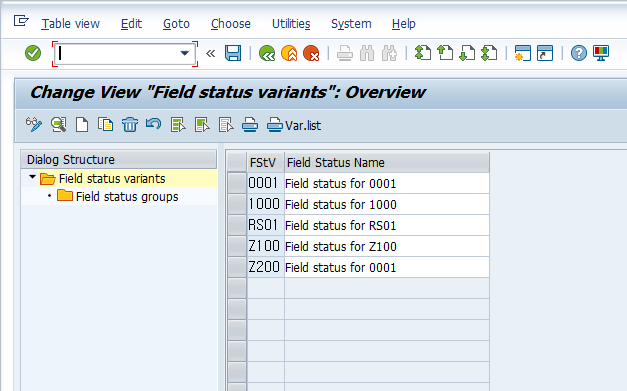The height and width of the screenshot is (391, 627).
Task: Open Help with question mark icon
Action: point(578,53)
